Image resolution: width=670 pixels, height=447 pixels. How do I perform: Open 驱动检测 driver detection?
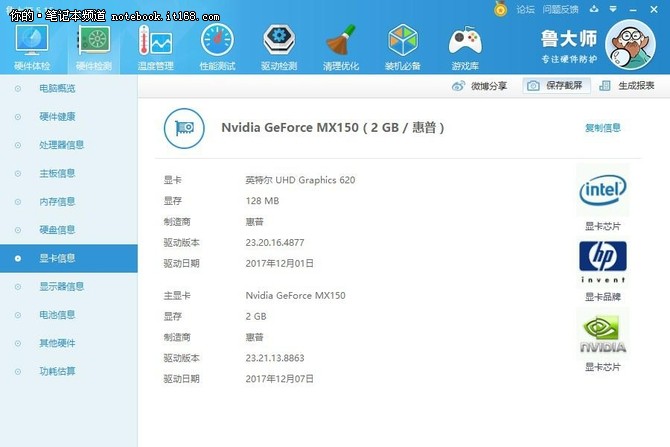coord(279,47)
